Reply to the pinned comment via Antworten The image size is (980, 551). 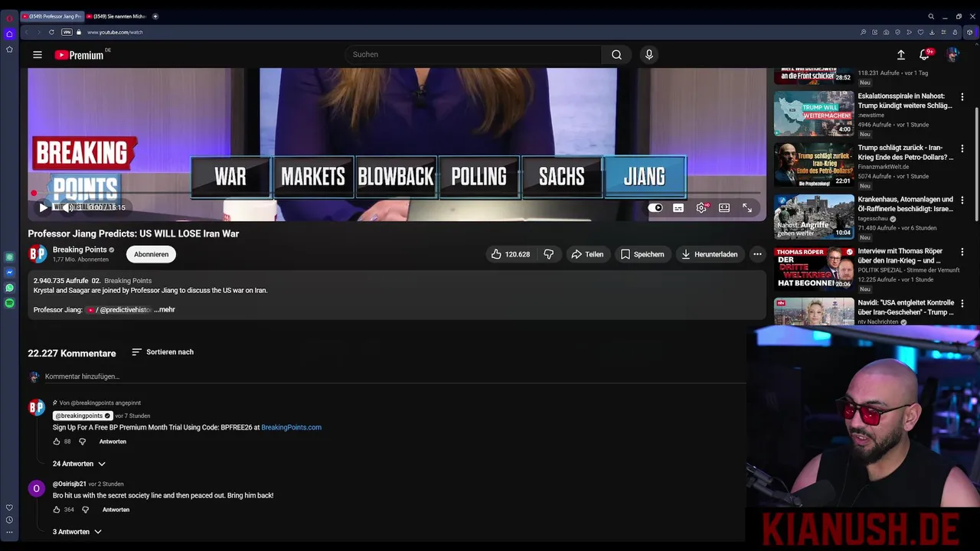113,442
